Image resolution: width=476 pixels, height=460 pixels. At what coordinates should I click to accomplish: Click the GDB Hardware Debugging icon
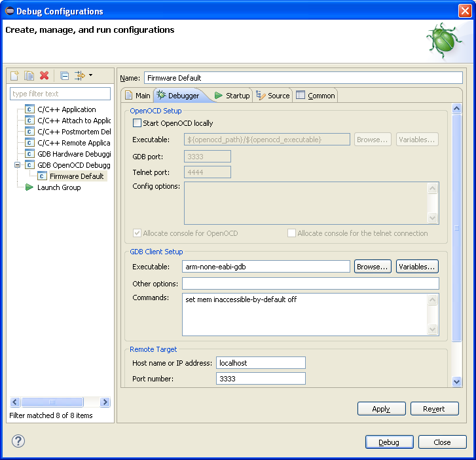[x=29, y=154]
